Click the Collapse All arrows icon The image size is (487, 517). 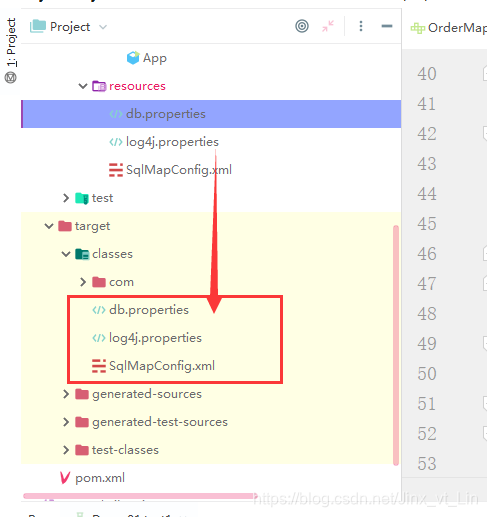tap(328, 26)
